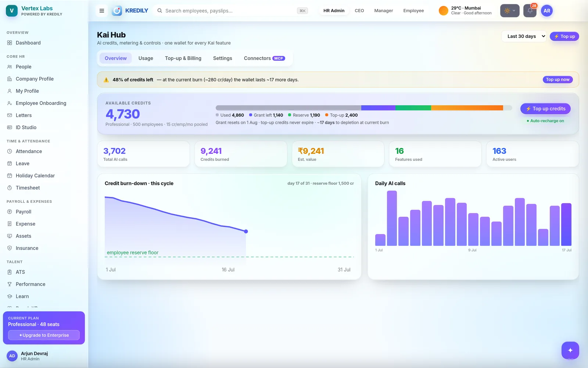
Task: Open the Expense receipt icon
Action: pos(10,224)
